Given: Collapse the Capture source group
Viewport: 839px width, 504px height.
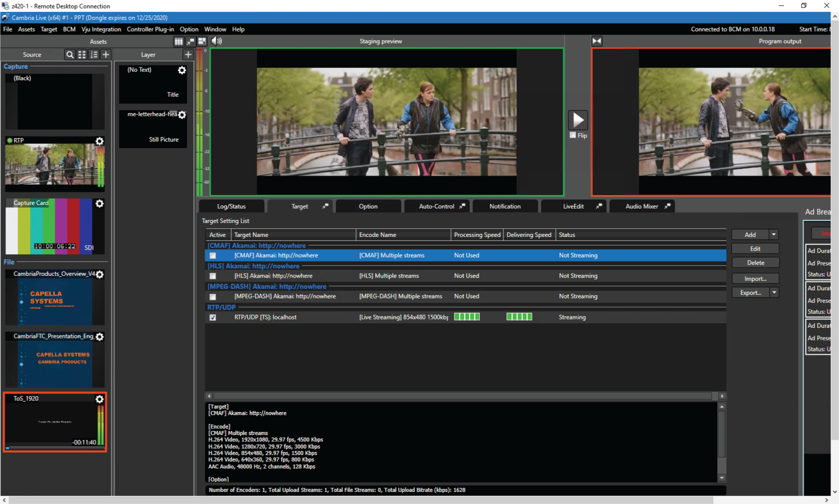Looking at the screenshot, I should click(x=16, y=66).
